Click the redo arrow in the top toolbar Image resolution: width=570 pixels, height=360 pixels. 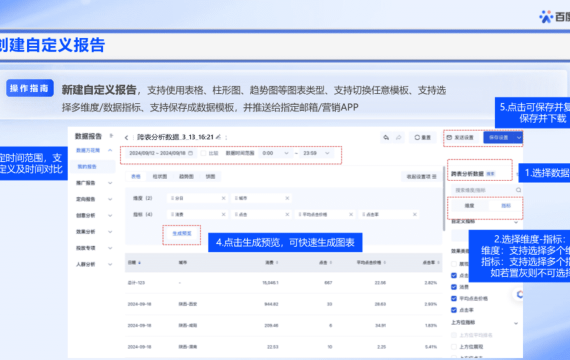[x=398, y=137]
